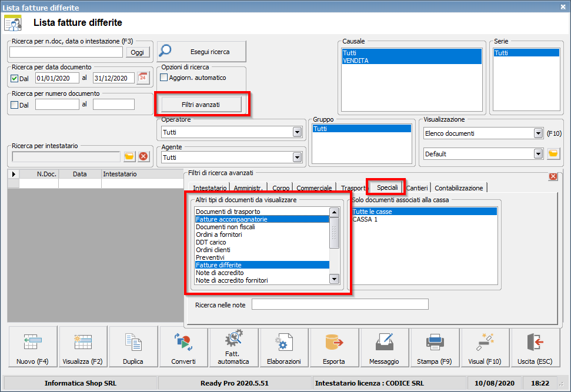
Task: Click the Intestatario column header
Action: point(142,174)
